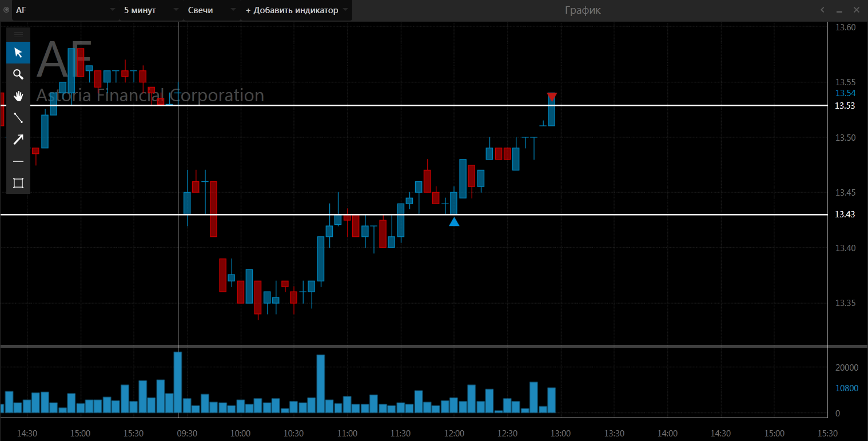868x441 pixels.
Task: Click the tool palette grip handle
Action: tap(18, 34)
